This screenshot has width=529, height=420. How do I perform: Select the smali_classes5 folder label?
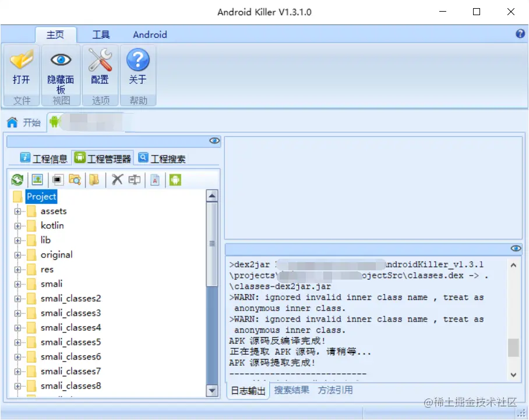pos(71,343)
